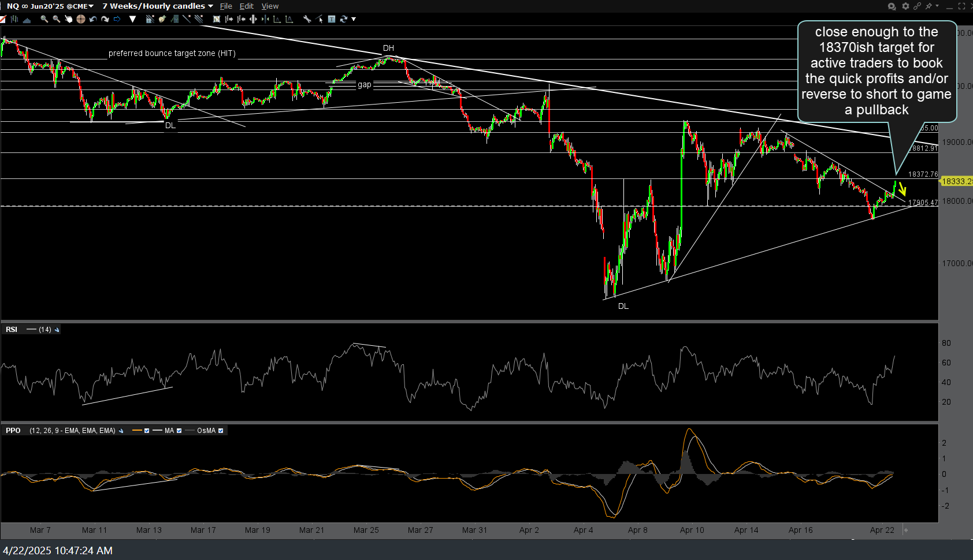Open the settings gear in the title bar
973x560 pixels.
click(905, 6)
